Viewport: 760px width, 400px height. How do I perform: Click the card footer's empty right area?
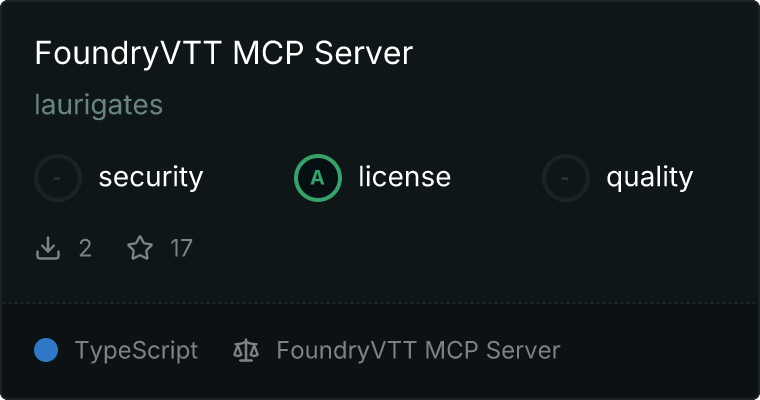coord(659,351)
